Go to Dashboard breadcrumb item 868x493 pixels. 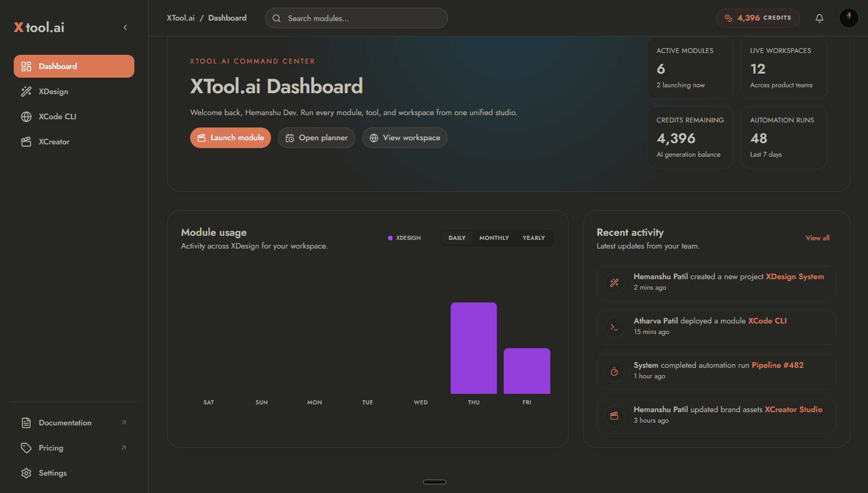[x=227, y=18]
